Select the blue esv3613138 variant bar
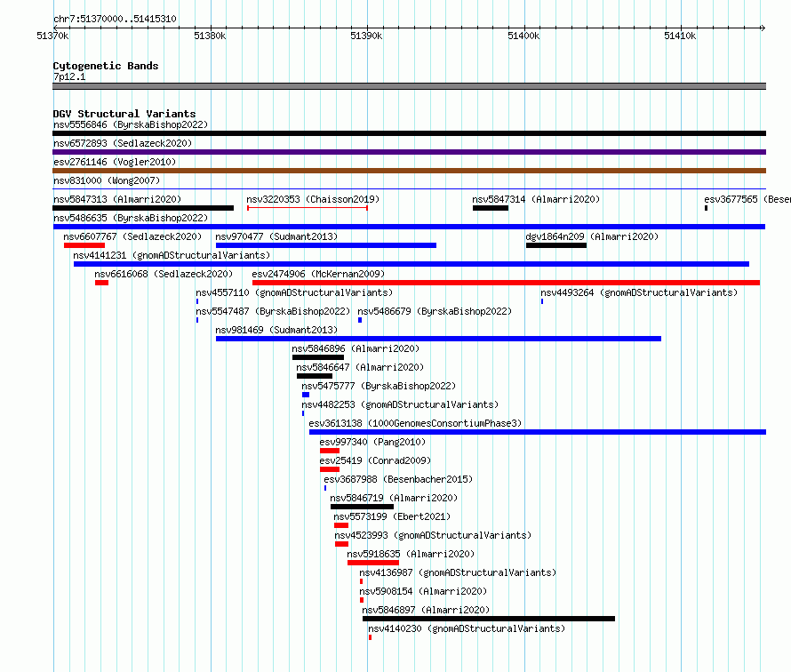The width and height of the screenshot is (791, 672). [538, 432]
